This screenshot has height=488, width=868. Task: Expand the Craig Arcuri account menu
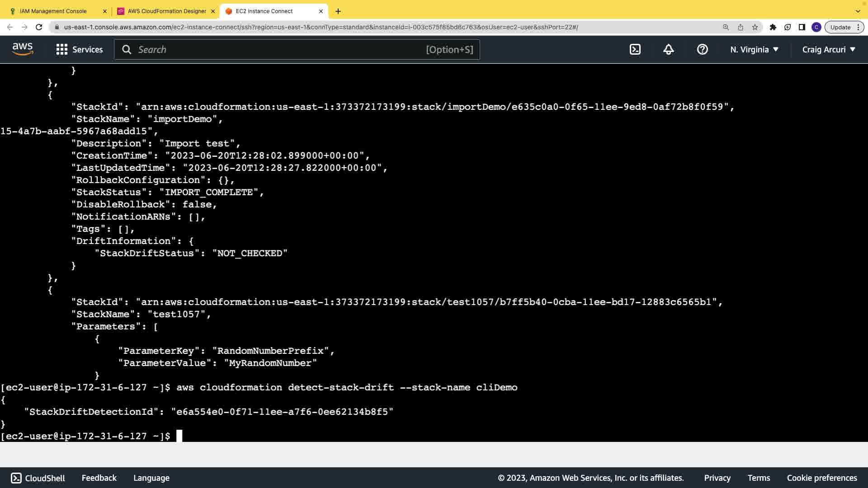829,49
